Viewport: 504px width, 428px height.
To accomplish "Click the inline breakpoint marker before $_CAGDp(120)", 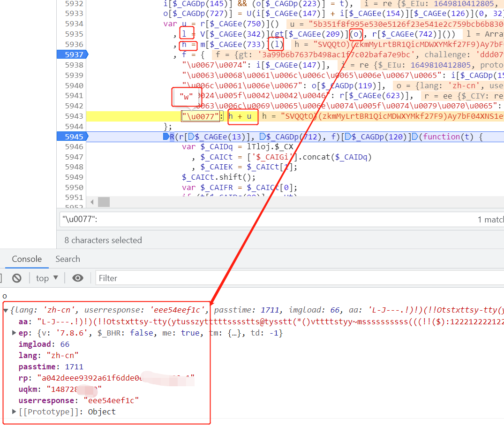I will 348,137.
